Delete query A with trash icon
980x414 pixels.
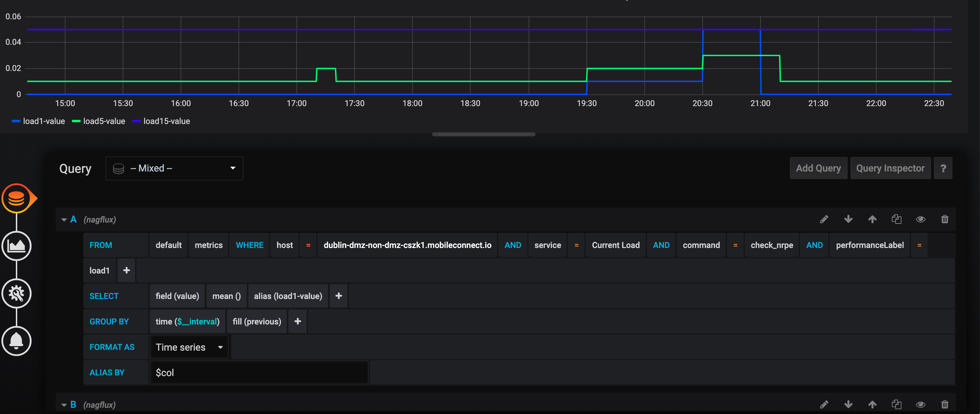click(944, 219)
